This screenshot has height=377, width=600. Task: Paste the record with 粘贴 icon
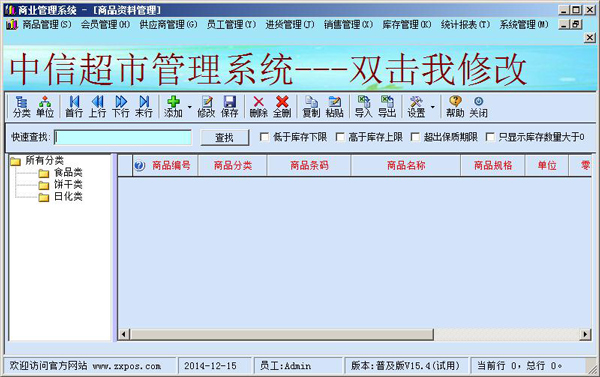pos(334,106)
